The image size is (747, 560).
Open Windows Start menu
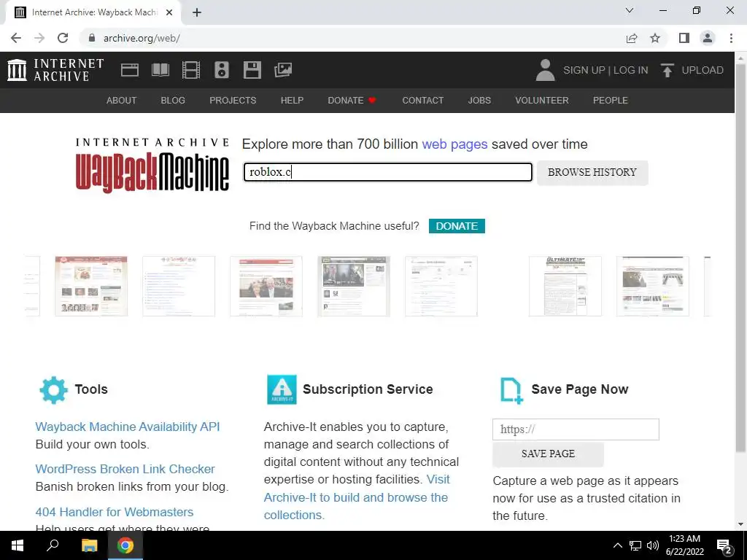coord(18,545)
